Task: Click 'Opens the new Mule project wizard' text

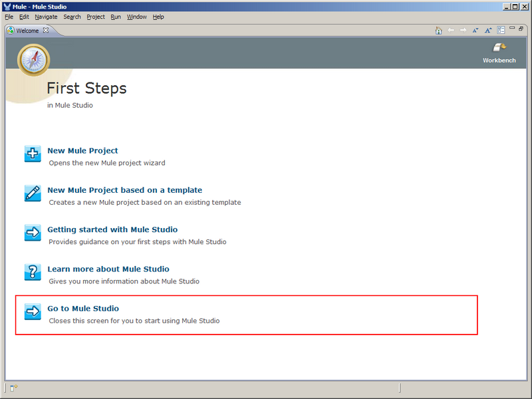Action: pos(107,163)
